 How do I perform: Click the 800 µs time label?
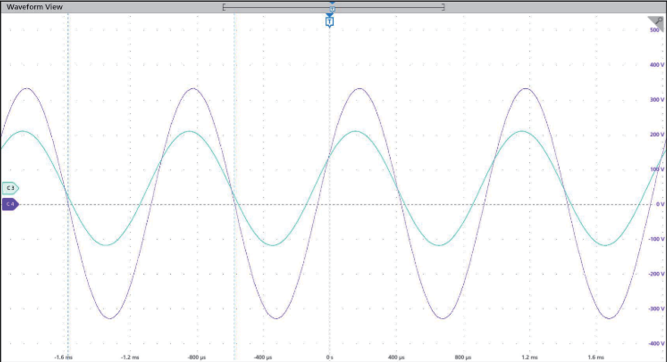click(x=463, y=357)
